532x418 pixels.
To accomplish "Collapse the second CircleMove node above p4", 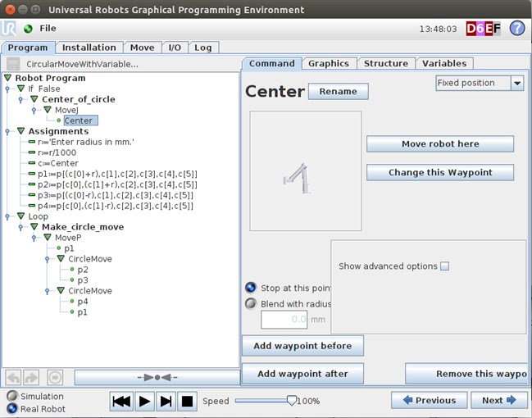I will pos(61,290).
